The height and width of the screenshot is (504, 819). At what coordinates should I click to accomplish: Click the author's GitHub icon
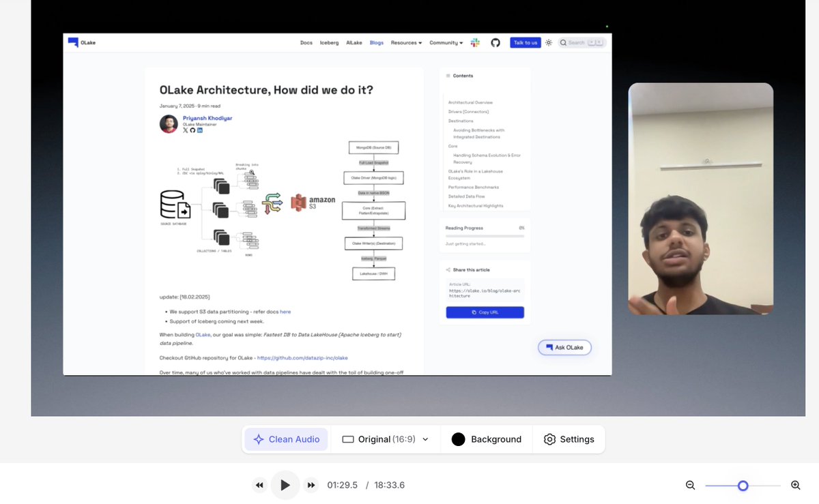[x=192, y=130]
